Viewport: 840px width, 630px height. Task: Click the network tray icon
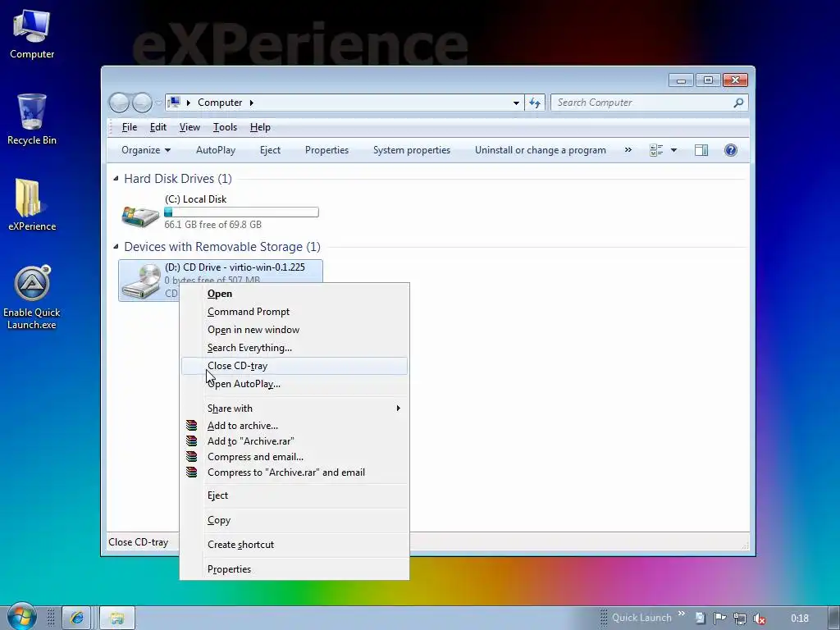click(x=739, y=619)
